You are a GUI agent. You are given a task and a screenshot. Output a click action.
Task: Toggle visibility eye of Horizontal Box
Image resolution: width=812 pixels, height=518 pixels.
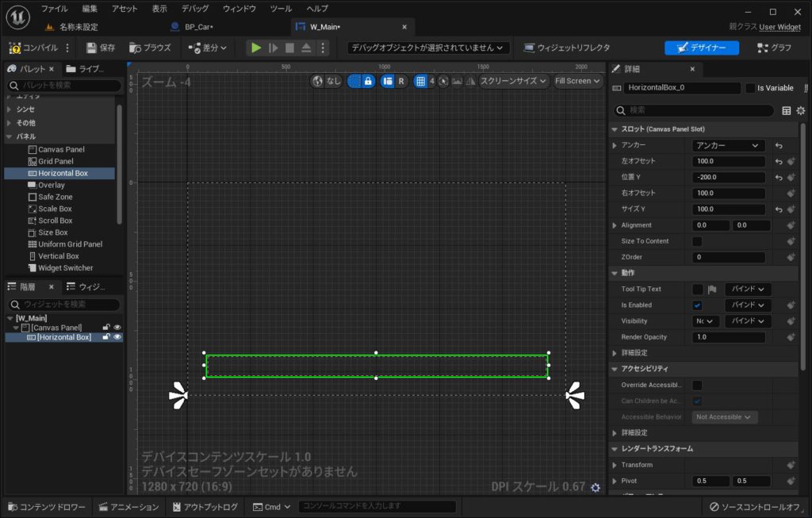tap(117, 337)
